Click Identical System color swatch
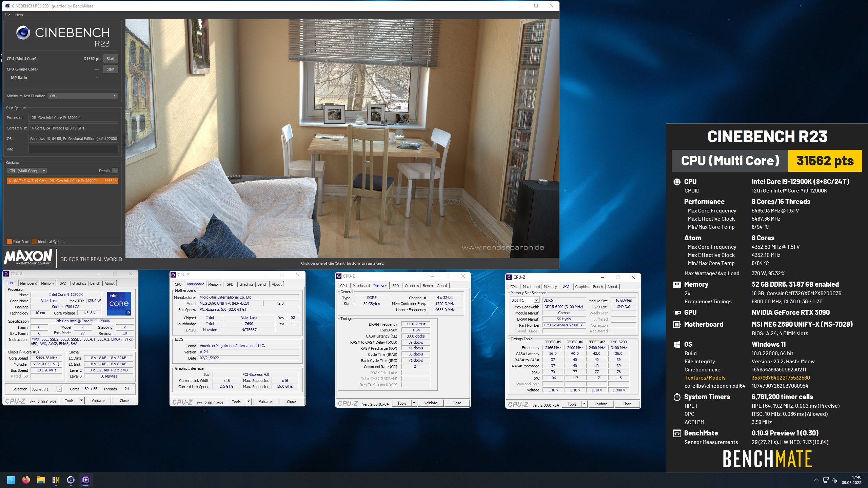This screenshot has width=868, height=488. pos(34,242)
